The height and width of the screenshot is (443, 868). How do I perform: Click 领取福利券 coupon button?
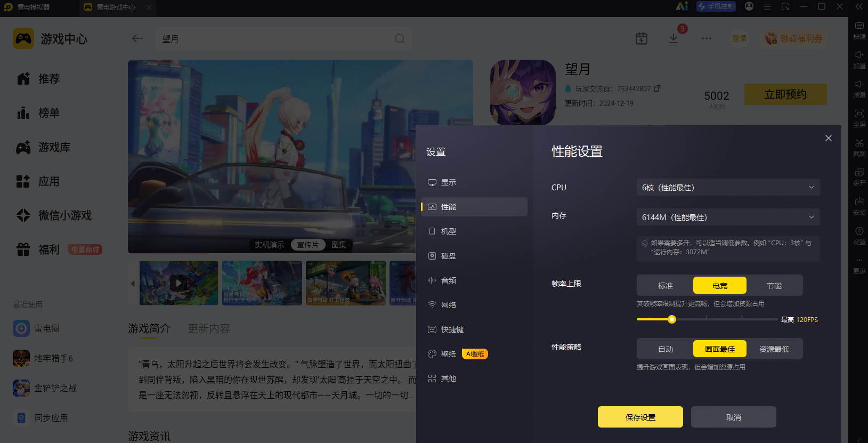tap(794, 38)
